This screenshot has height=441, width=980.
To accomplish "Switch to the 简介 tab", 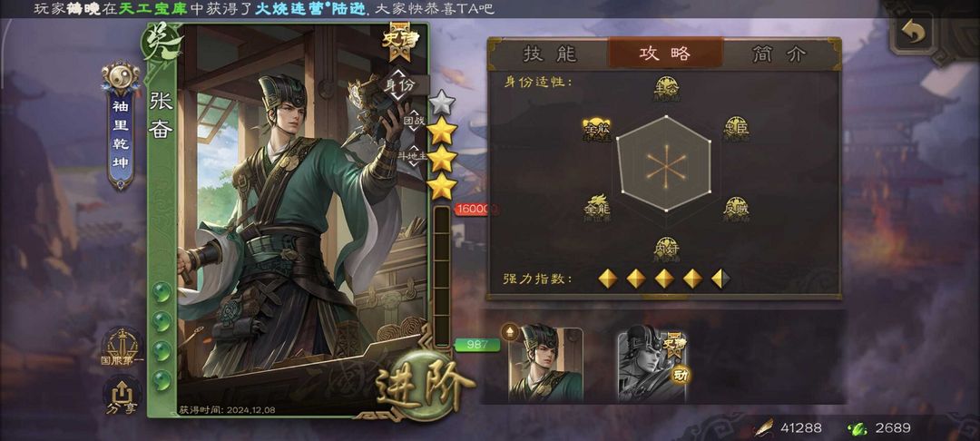I will (x=779, y=54).
